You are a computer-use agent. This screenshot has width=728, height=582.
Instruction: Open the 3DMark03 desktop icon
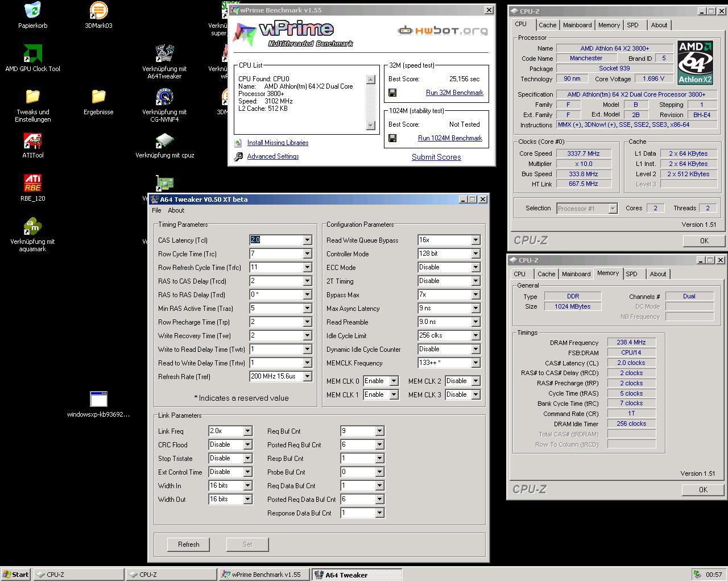98,10
